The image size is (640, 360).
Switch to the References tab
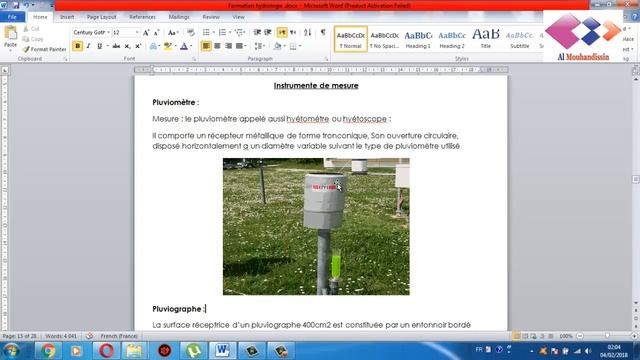(x=142, y=17)
